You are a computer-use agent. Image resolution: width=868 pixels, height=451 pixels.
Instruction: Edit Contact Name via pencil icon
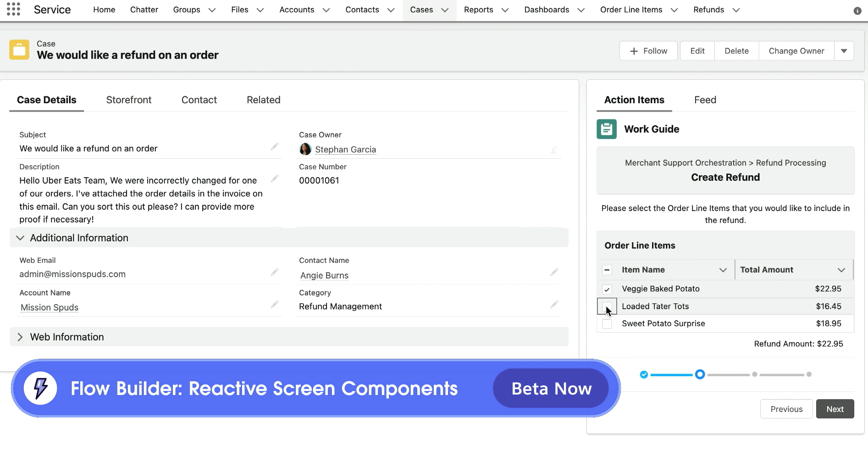tap(554, 273)
